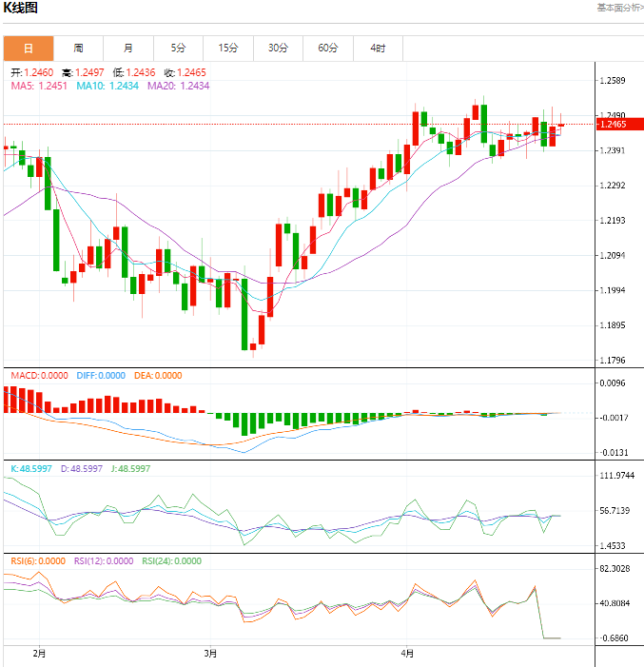Screen dimensions: 644x667
Task: Click the -0.6860 RSI axis label
Action: point(614,638)
